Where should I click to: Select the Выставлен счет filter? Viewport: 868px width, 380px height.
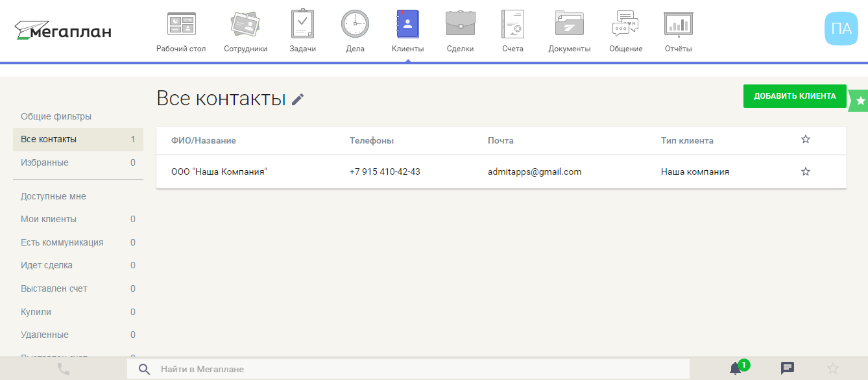click(78, 288)
